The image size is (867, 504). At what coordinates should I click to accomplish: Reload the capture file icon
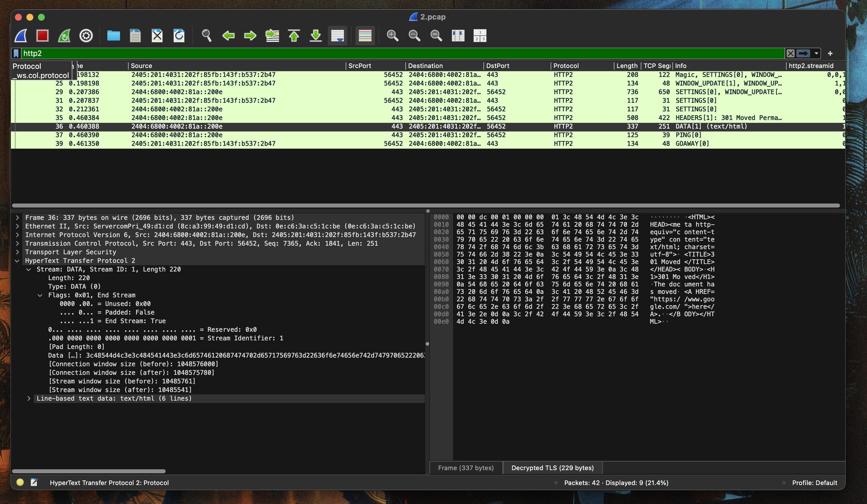[x=179, y=36]
